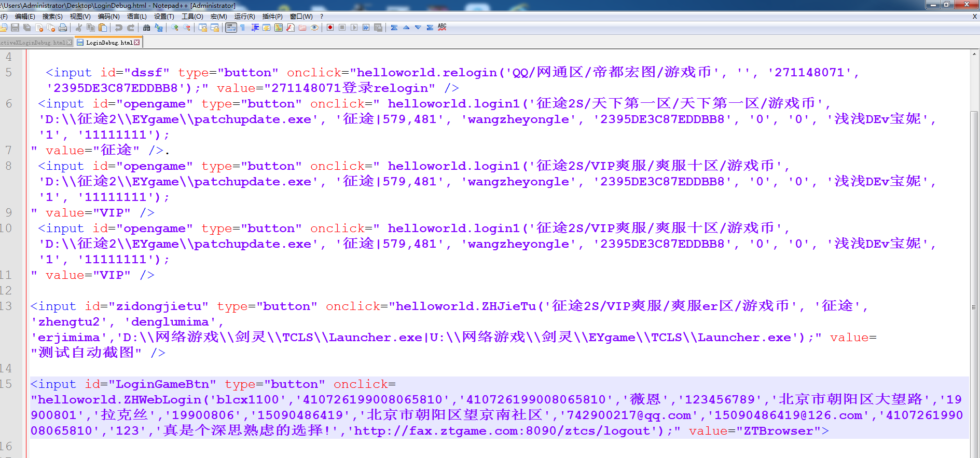
Task: Close the ActiveXLoginDebug.html tab via X
Action: coord(70,43)
